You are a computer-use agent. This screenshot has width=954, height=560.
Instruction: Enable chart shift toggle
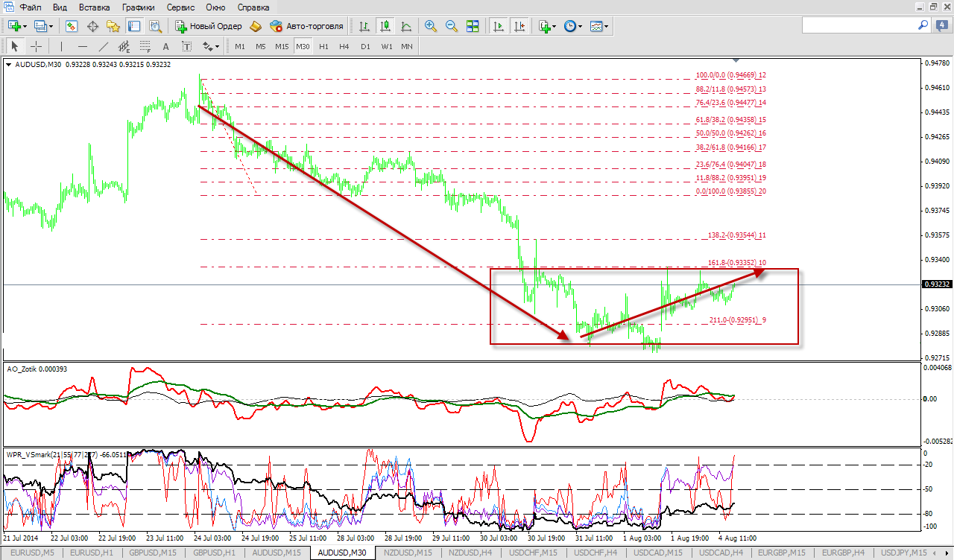519,26
